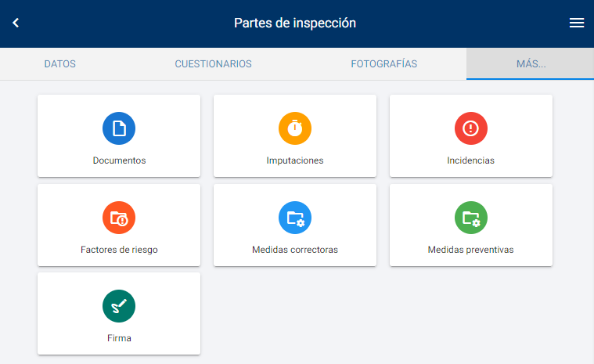Image resolution: width=594 pixels, height=364 pixels.
Task: Click the red Incidencias alert icon
Action: click(x=471, y=128)
